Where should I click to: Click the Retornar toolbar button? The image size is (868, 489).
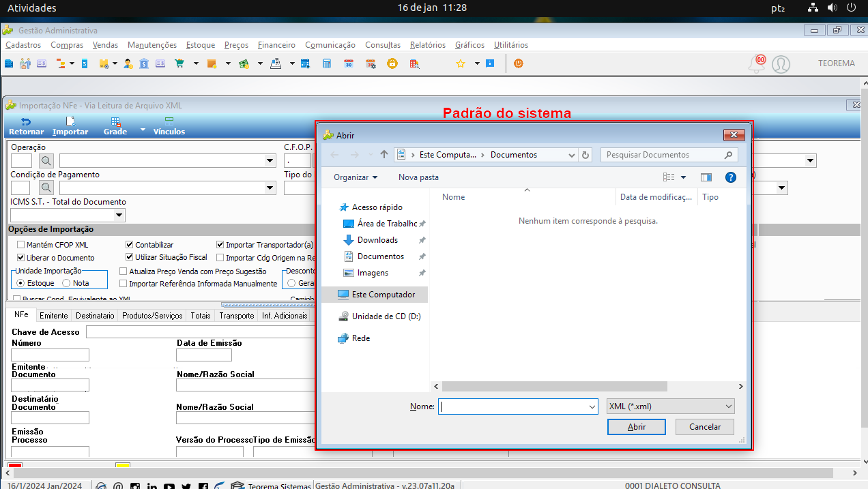click(x=26, y=126)
